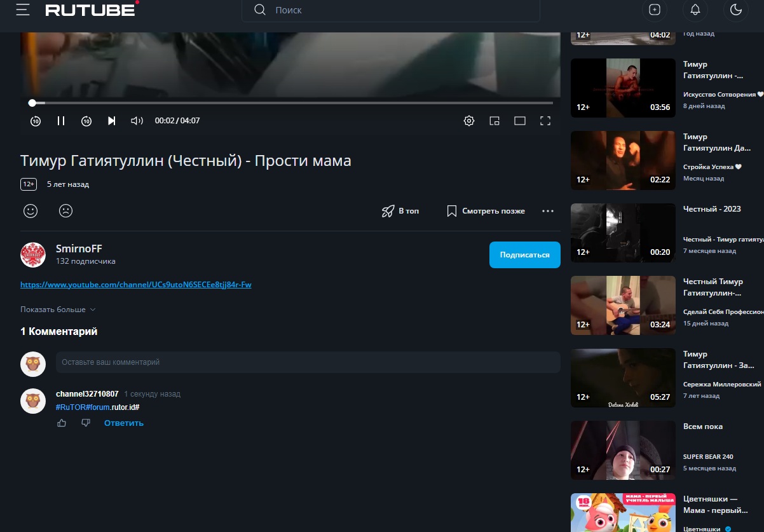The image size is (764, 532).
Task: Click the video progress bar
Action: tap(292, 102)
